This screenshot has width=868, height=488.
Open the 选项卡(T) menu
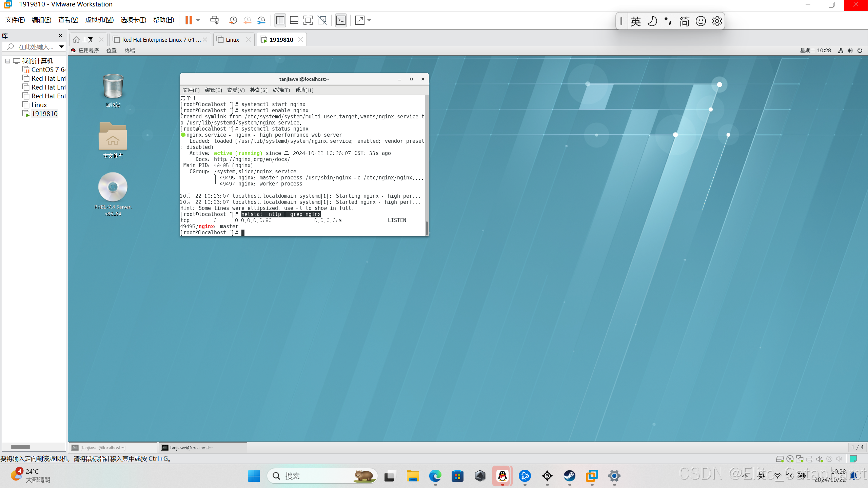point(133,20)
